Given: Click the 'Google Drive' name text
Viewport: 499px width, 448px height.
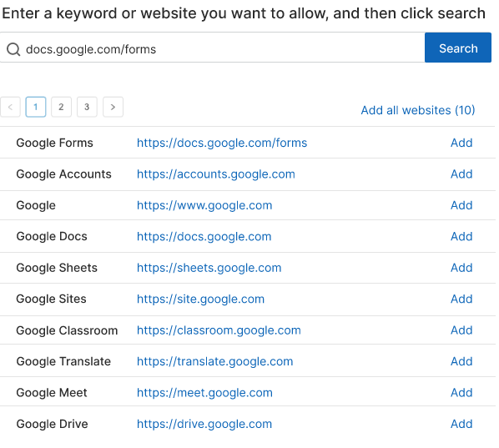Looking at the screenshot, I should (52, 424).
